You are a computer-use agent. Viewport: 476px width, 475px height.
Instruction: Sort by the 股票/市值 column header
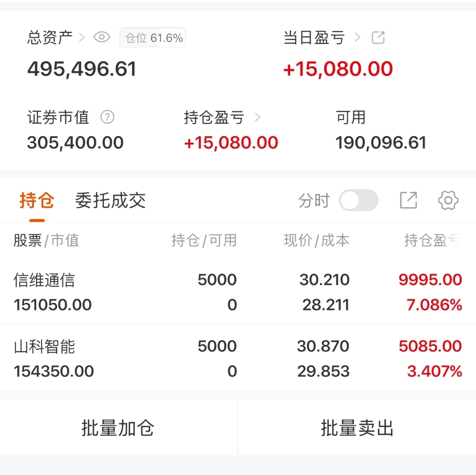[x=46, y=240]
